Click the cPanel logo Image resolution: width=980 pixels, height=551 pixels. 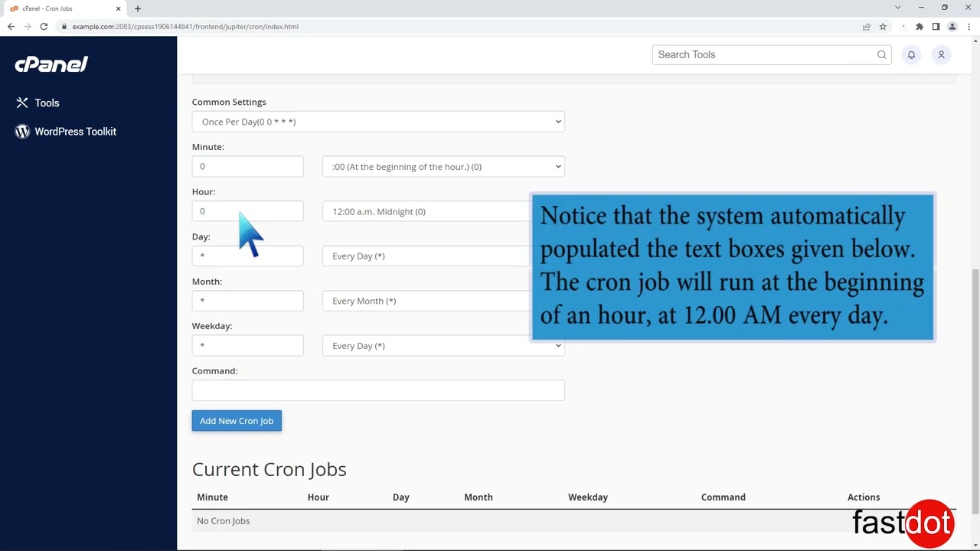[51, 64]
